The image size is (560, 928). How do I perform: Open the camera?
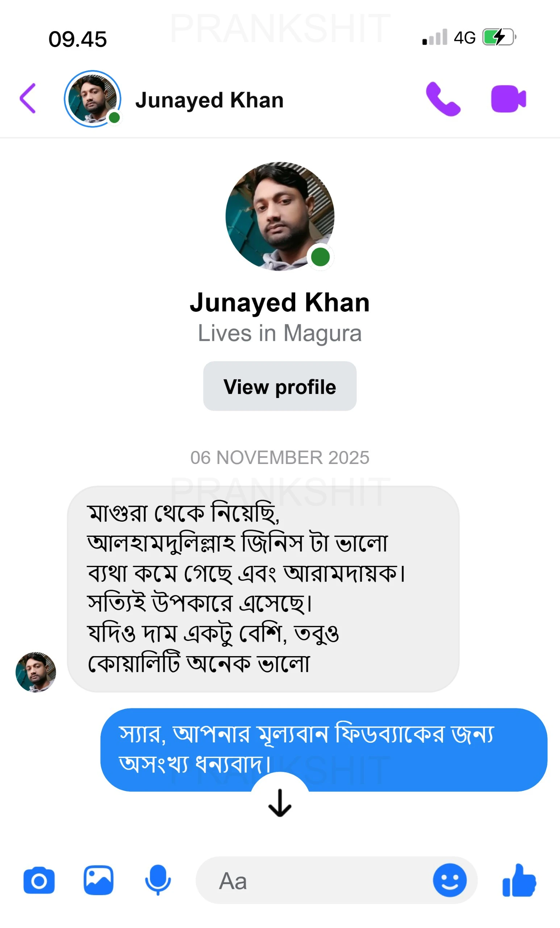coord(39,881)
